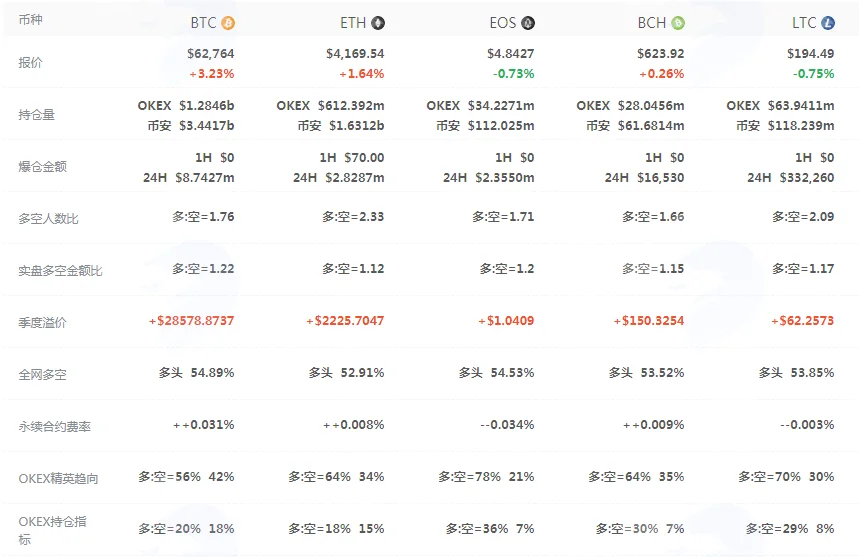859x557 pixels.
Task: Click BCH 全网多空 value 多头 53.52%
Action: click(646, 373)
